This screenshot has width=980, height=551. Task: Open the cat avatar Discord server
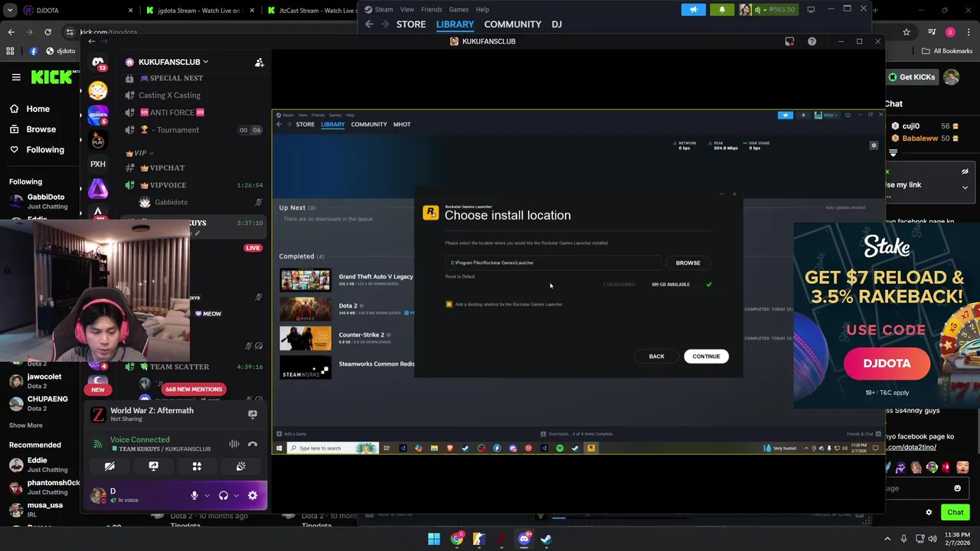coord(98,91)
